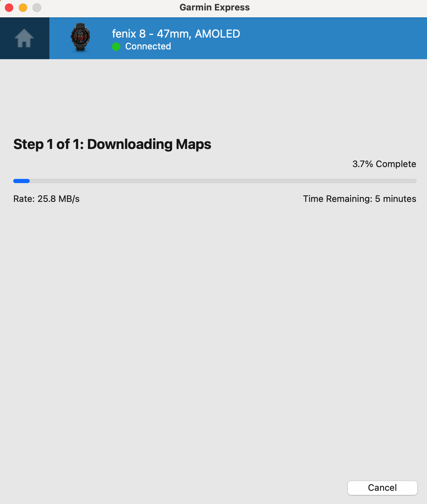427x504 pixels.
Task: Click the Connected status label
Action: click(x=148, y=46)
